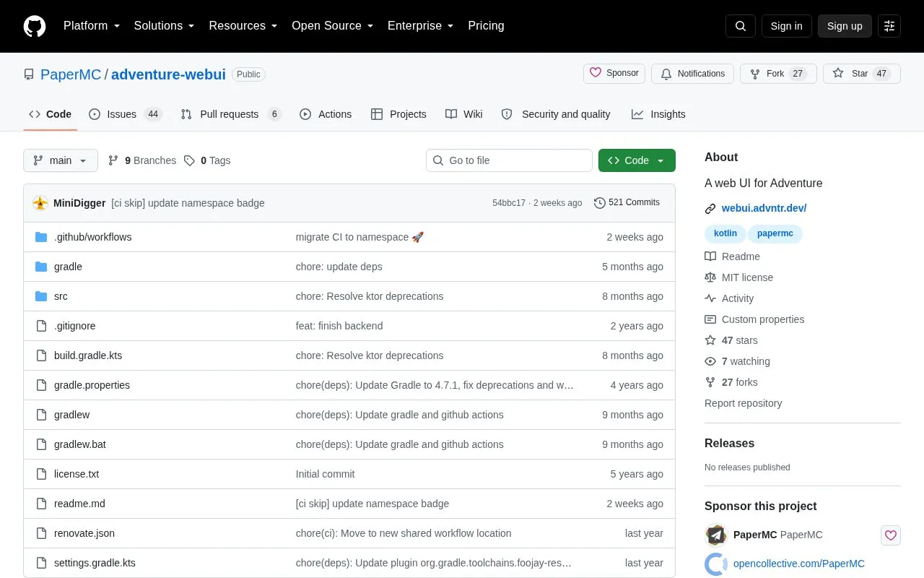
Task: Expand the Platform menu
Action: 92,26
